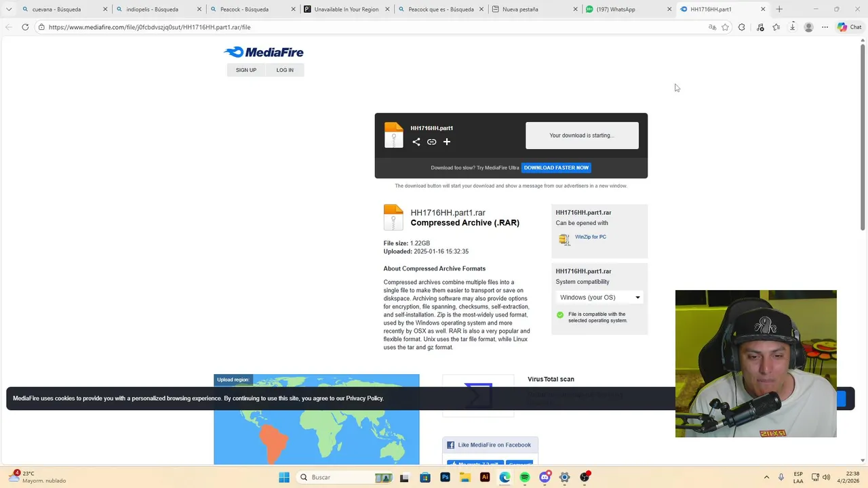This screenshot has width=868, height=488.
Task: Click the DOWNLOAD FASTER NOW button
Action: click(x=556, y=167)
